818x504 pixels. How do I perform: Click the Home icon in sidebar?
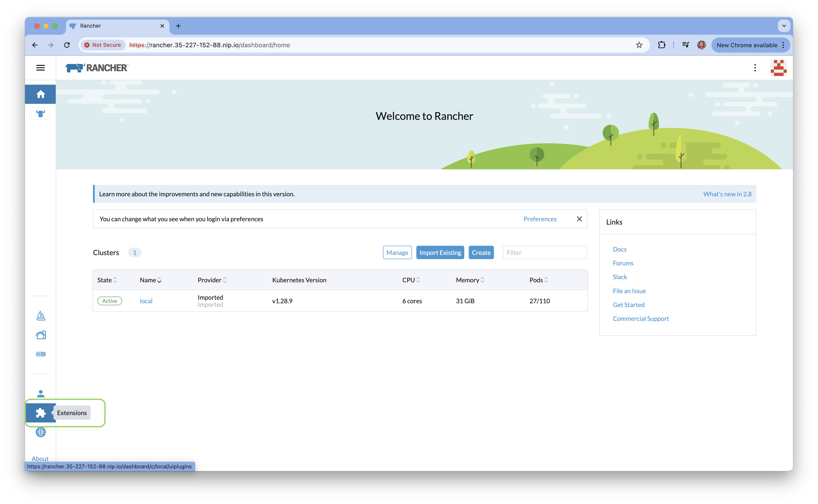pos(40,94)
